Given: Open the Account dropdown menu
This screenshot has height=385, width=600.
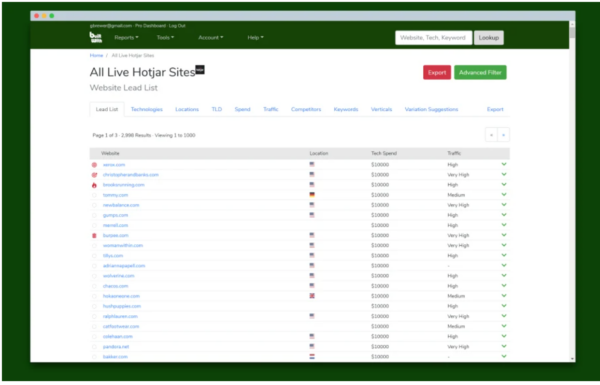Looking at the screenshot, I should (x=210, y=38).
